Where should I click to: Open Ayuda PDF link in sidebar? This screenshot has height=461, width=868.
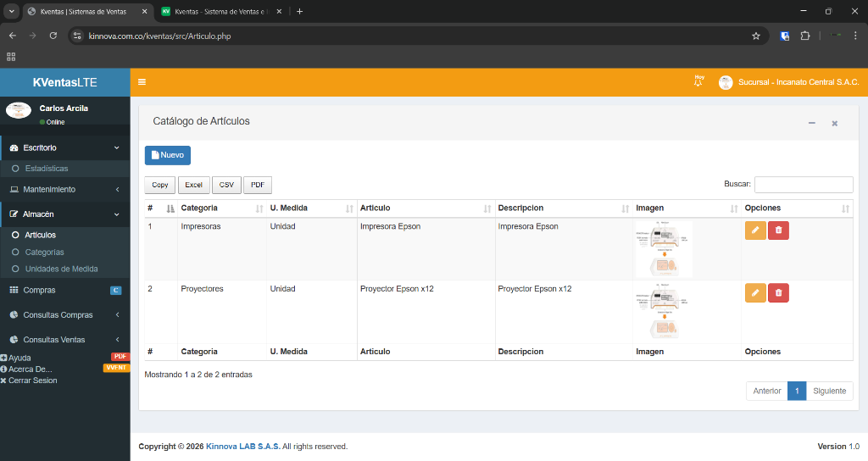coord(64,358)
